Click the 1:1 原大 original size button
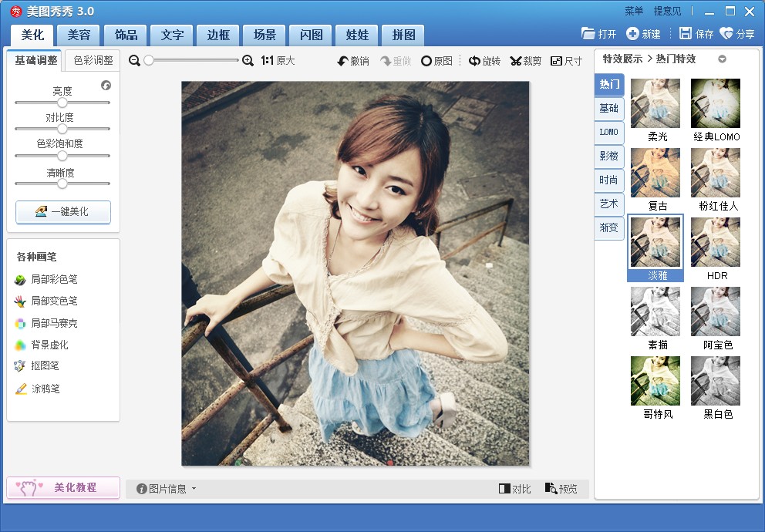Screen dimensions: 765x532 278,60
